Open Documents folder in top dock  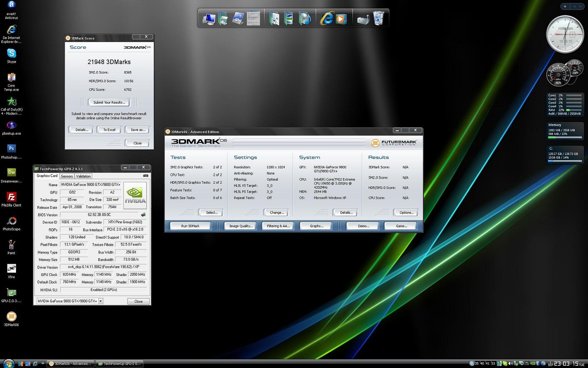(x=274, y=18)
